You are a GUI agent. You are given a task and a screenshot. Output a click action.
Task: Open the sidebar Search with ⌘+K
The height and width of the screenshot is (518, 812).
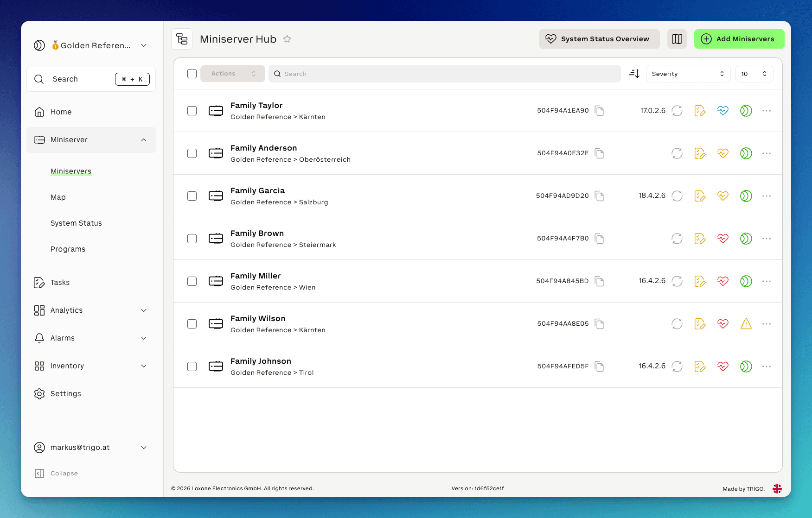tap(91, 79)
